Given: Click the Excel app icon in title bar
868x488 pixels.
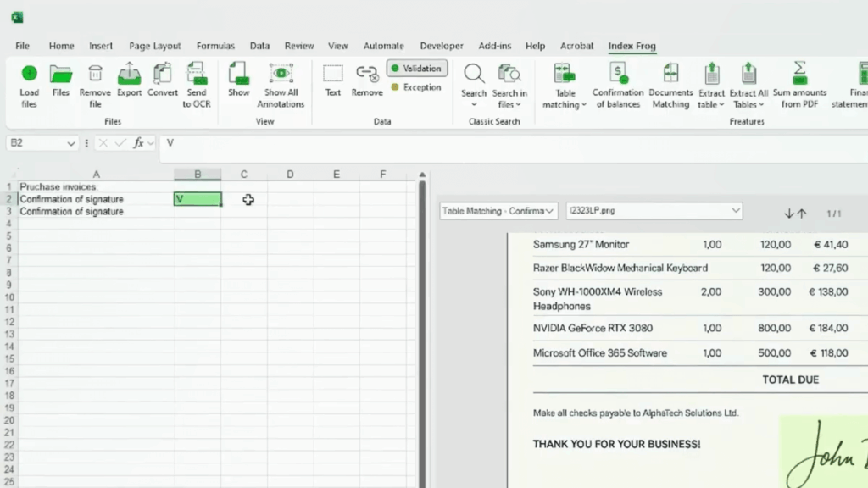Looking at the screenshot, I should 17,18.
